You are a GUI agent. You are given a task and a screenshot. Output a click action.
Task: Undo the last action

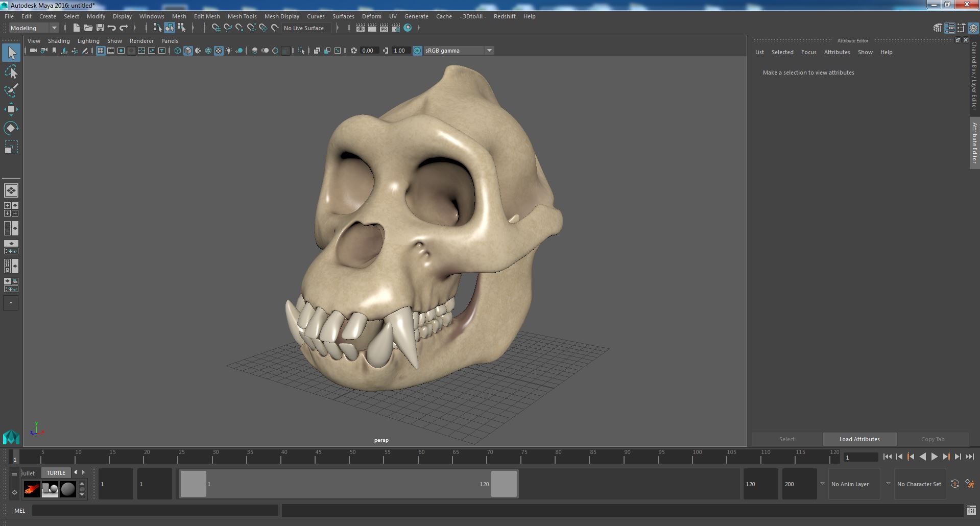click(112, 28)
